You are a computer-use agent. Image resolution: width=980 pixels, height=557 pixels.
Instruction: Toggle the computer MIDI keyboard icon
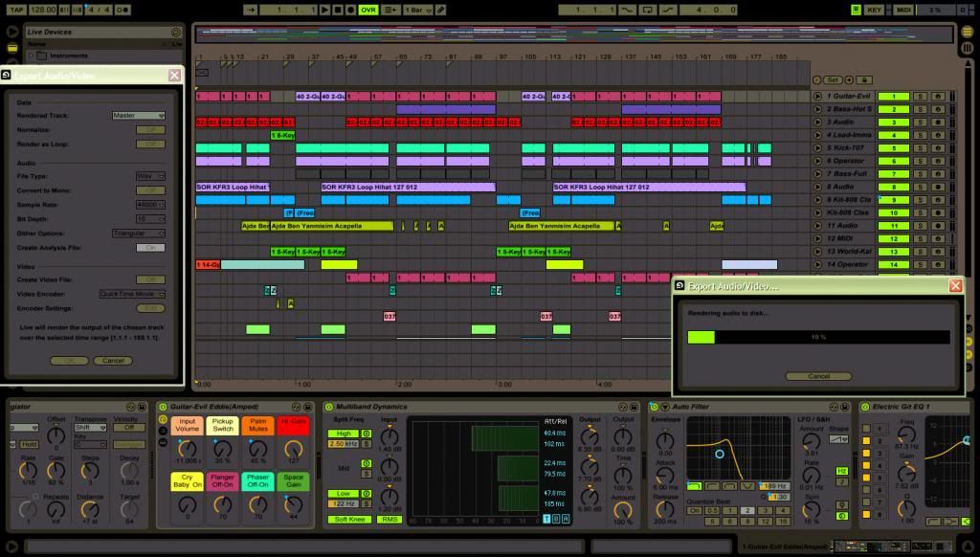click(x=856, y=10)
